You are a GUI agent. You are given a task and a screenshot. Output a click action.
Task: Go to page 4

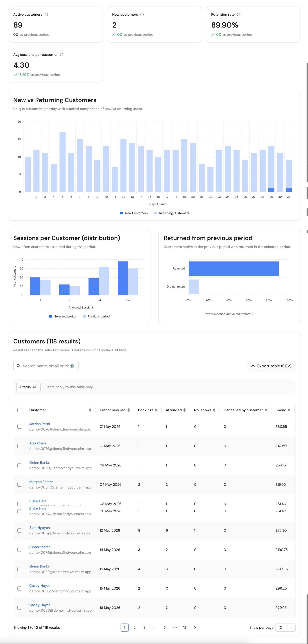tap(155, 627)
